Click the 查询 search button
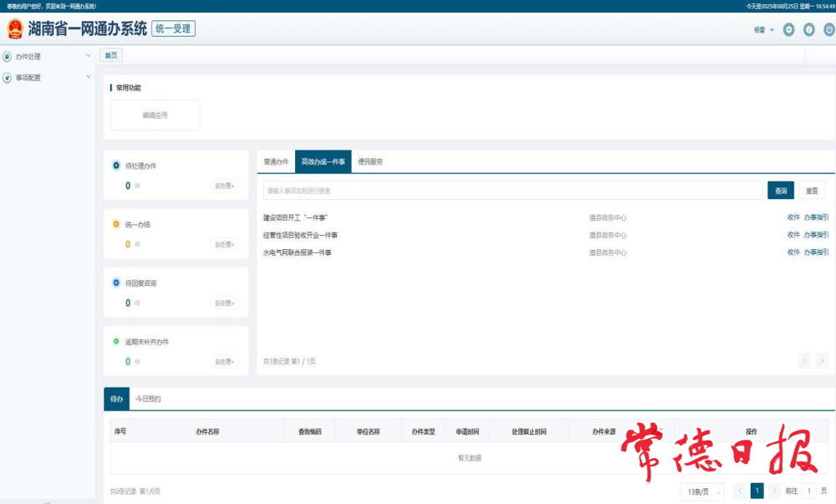 780,191
